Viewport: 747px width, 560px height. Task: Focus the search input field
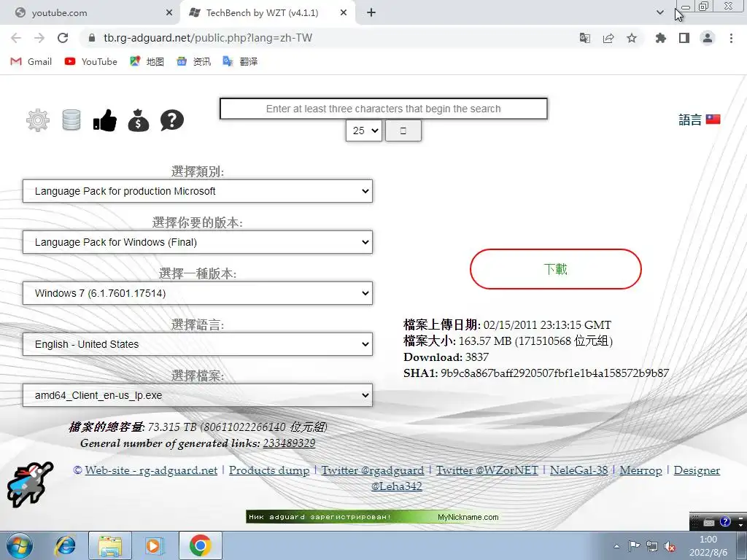tap(384, 109)
